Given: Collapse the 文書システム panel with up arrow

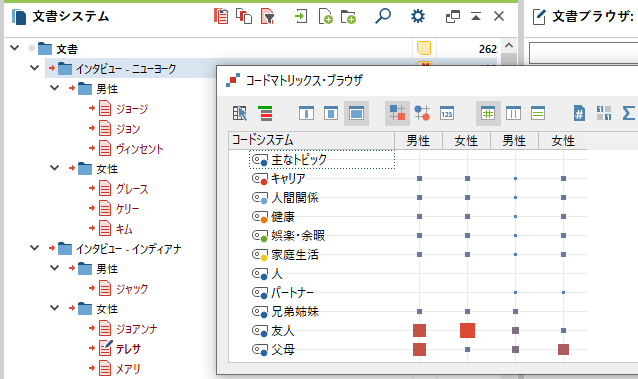Looking at the screenshot, I should coord(476,17).
